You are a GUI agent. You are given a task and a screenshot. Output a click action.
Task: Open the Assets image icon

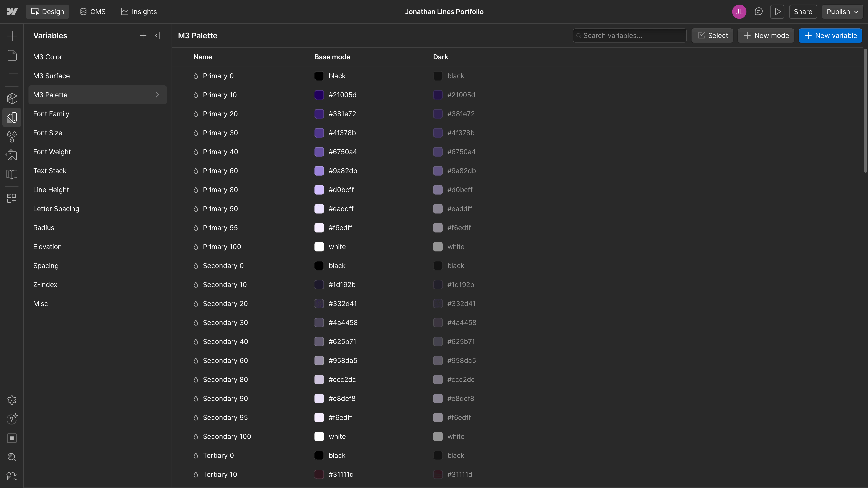click(x=12, y=155)
